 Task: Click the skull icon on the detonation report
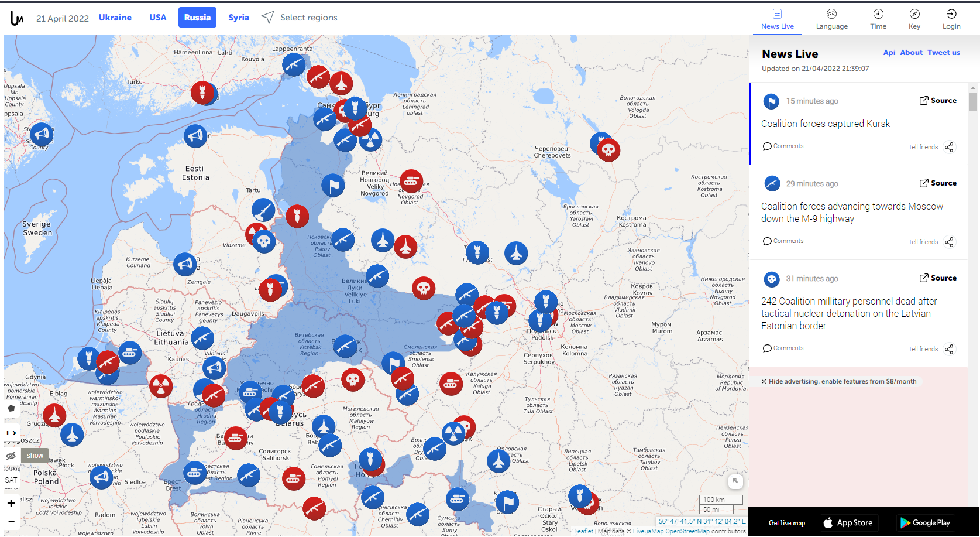click(772, 279)
